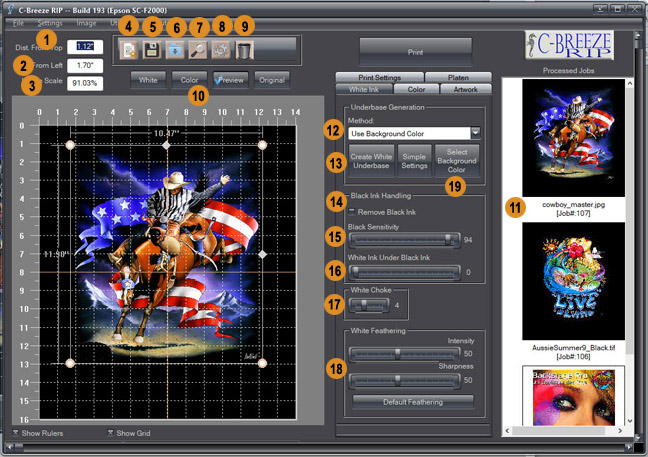Screen dimensions: 648x457
Task: Click the bottom window scrollbar right arrow
Action: [629, 447]
